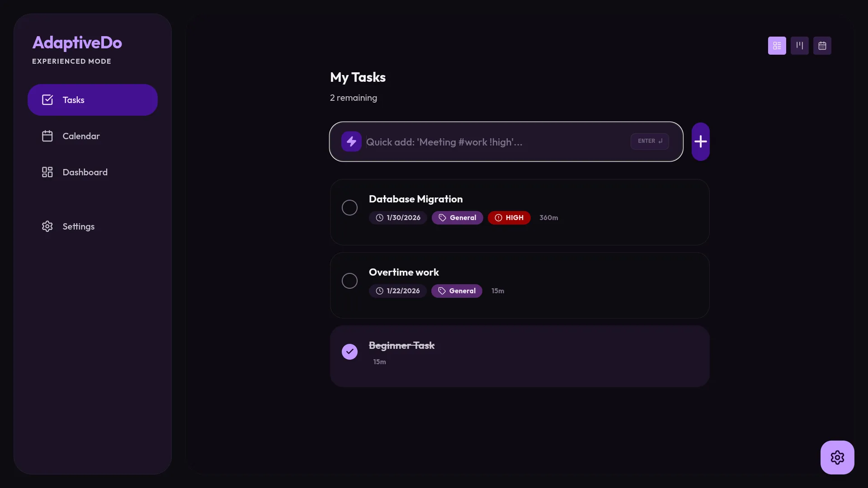
Task: Switch to list view layout icon
Action: (777, 46)
